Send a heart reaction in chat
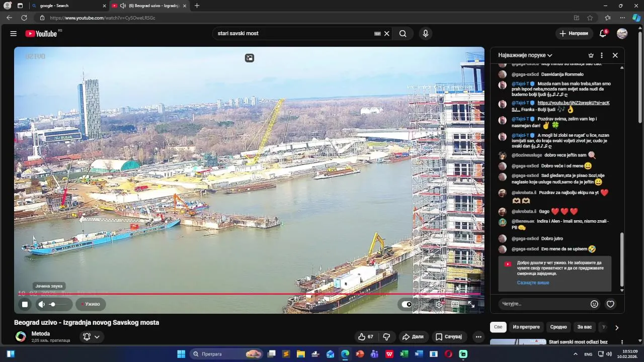 point(610,304)
